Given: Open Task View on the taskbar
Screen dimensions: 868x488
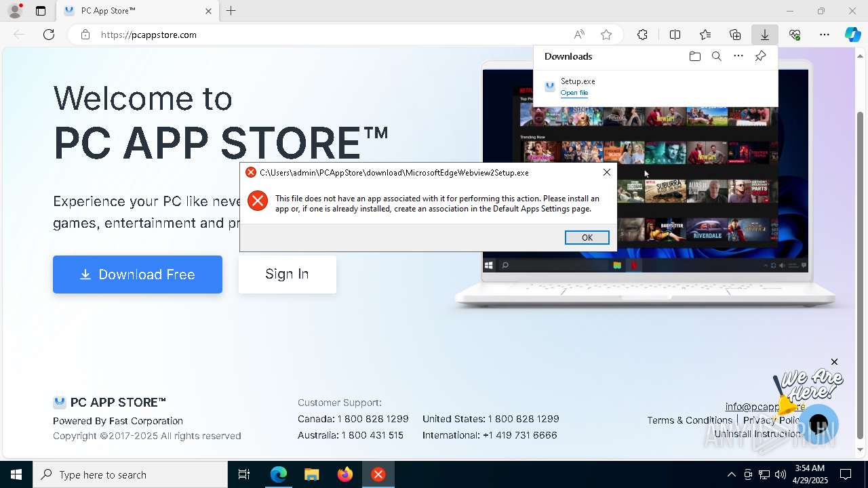Looking at the screenshot, I should tap(244, 474).
